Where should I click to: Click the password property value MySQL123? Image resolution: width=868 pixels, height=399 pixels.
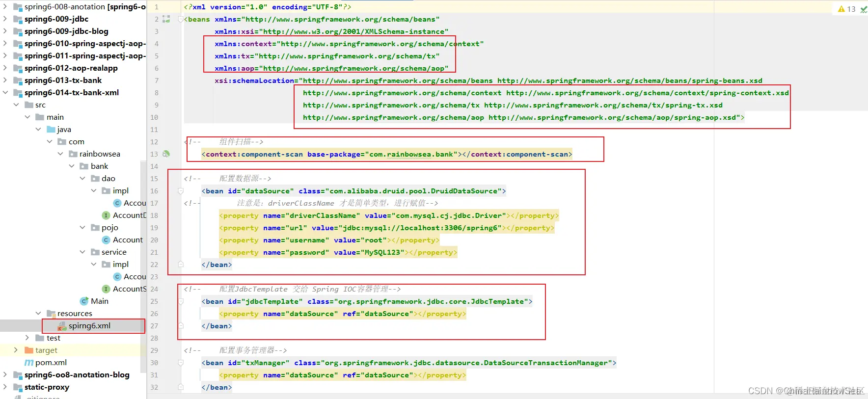click(384, 252)
